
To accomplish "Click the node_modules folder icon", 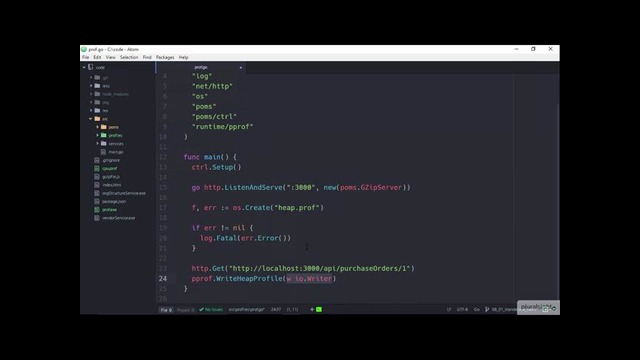I will [x=97, y=94].
